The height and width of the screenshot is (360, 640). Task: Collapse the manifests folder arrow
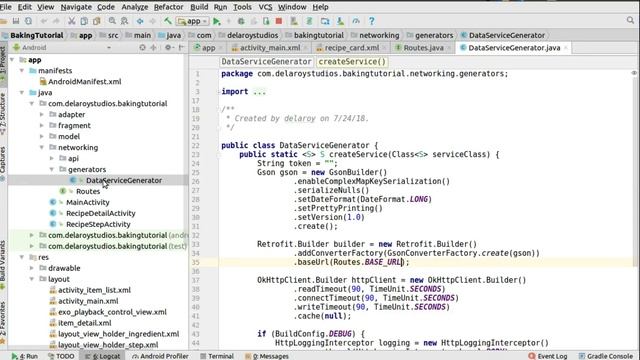click(22, 71)
